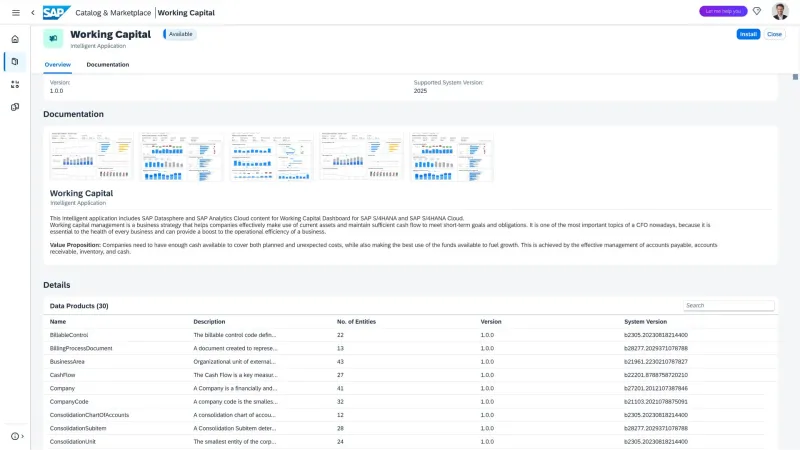Sort by the Name column header
The height and width of the screenshot is (450, 800).
pyautogui.click(x=58, y=321)
